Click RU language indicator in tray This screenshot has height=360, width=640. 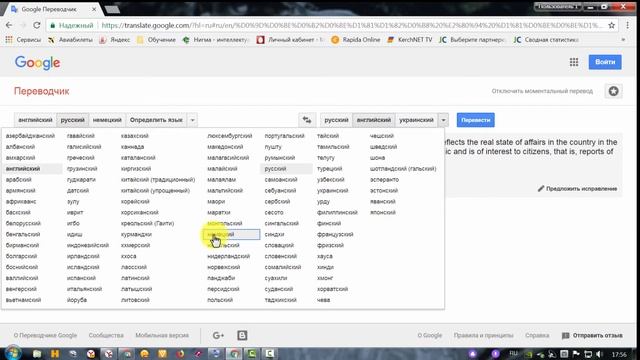tap(513, 353)
